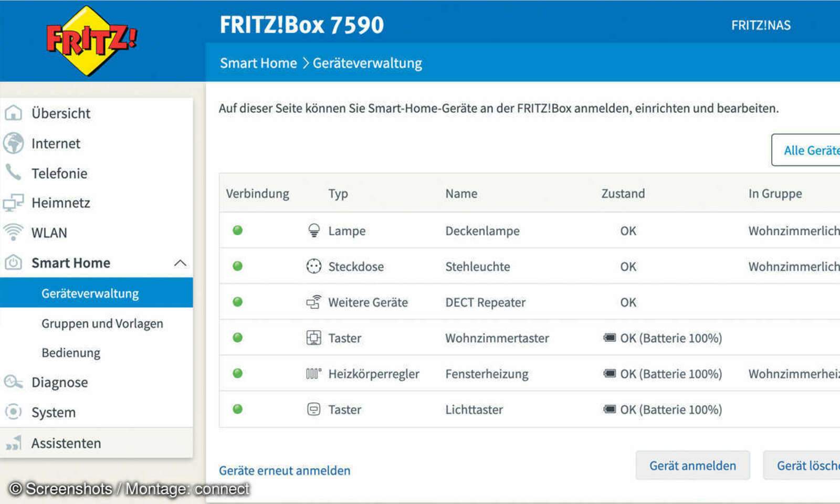Select the Lampe bulb icon beside Deckenlampe
840x504 pixels.
(x=314, y=230)
